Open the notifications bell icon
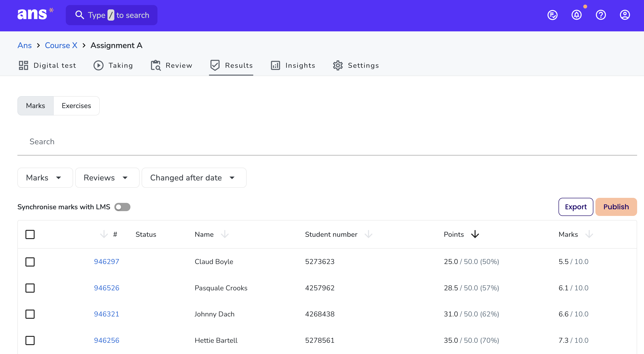Image resolution: width=644 pixels, height=354 pixels. click(576, 15)
